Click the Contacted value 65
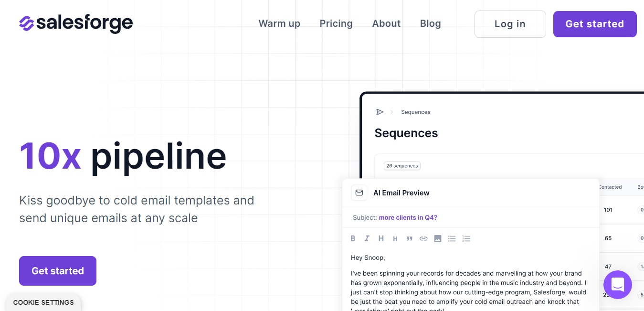644x311 pixels. 608,238
